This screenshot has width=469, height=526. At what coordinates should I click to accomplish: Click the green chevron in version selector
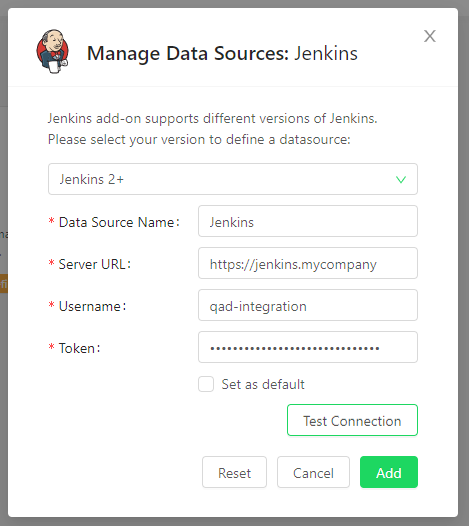point(401,179)
